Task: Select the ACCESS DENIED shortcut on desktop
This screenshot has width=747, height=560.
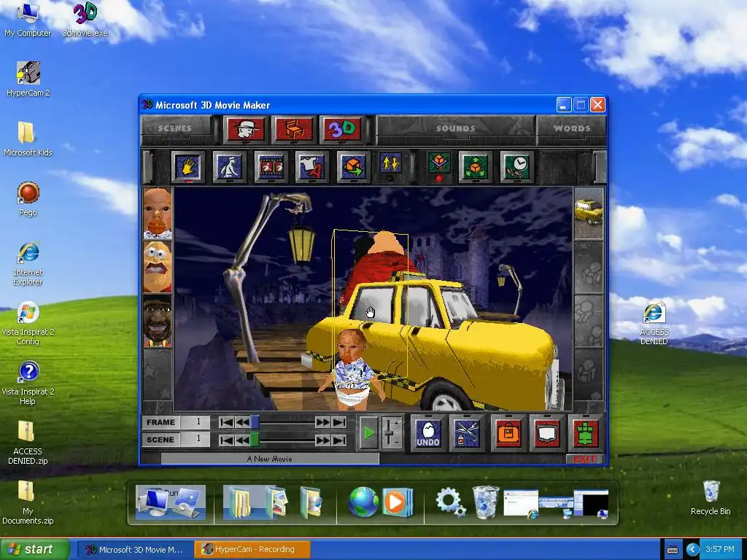Action: pos(654,323)
